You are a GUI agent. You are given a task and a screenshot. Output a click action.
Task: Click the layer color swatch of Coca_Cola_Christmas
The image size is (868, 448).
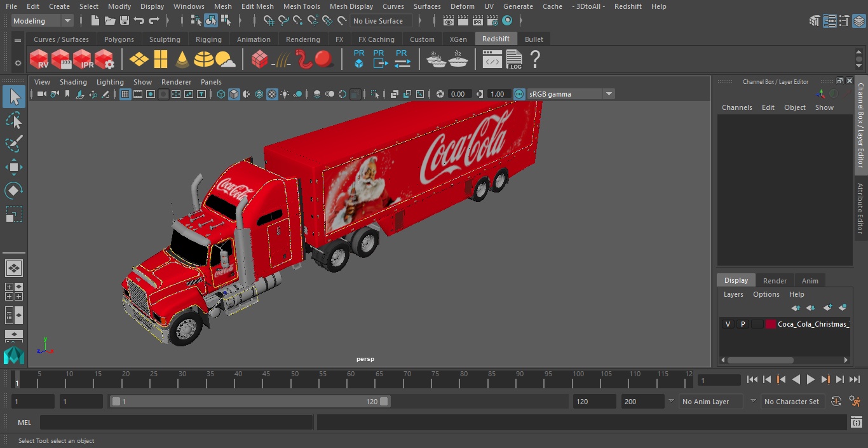(771, 324)
